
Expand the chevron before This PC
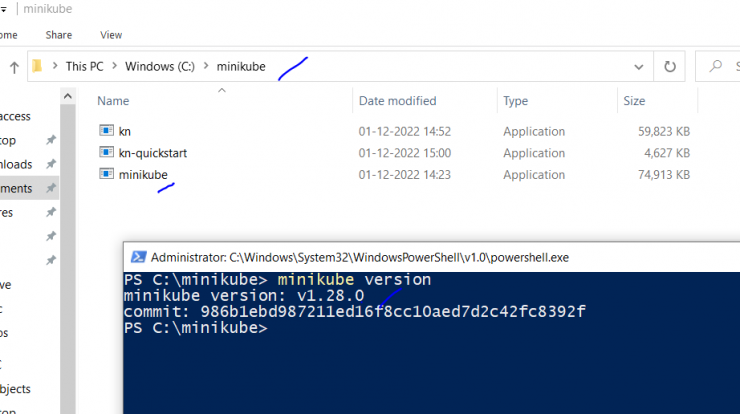pos(55,66)
